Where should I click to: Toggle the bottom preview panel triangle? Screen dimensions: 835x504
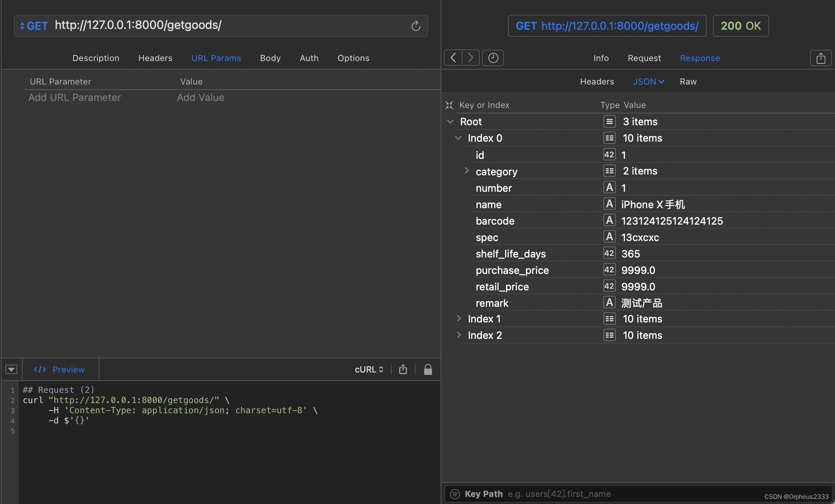click(x=11, y=369)
